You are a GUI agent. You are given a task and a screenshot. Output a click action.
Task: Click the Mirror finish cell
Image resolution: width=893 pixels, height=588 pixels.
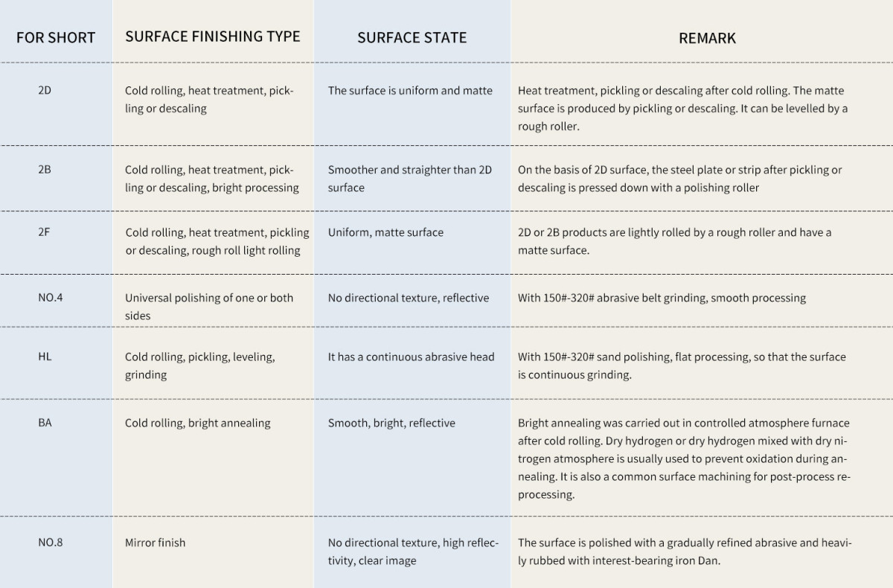coord(155,543)
